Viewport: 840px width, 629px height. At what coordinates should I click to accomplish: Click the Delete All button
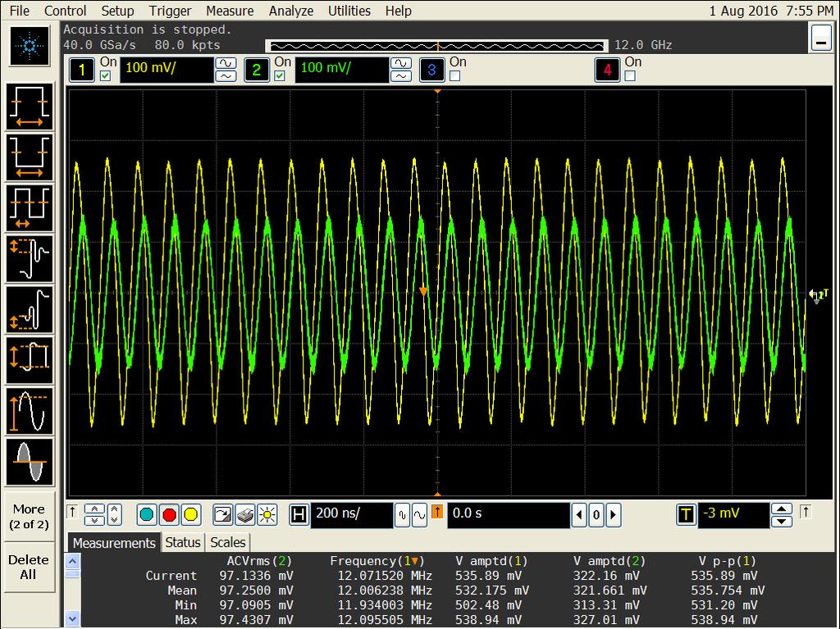point(29,567)
